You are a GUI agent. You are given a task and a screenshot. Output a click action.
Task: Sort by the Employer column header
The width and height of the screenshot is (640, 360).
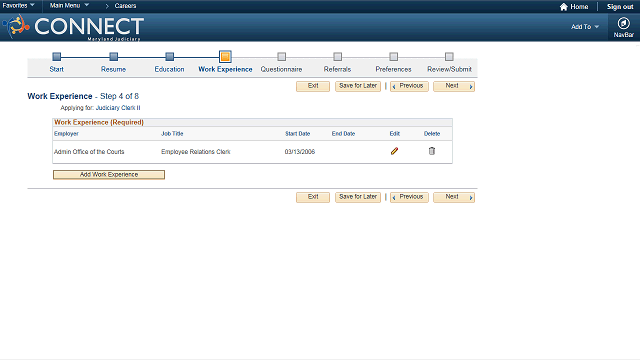coord(66,134)
